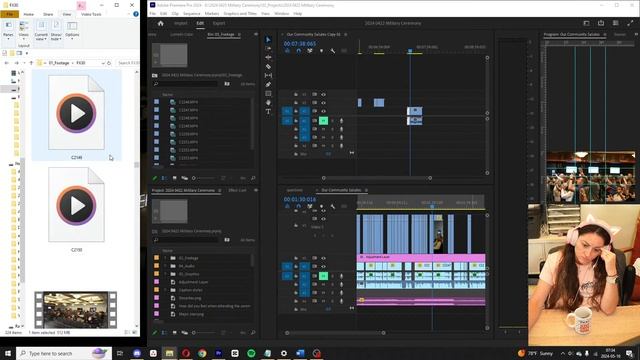Open the Graphics and Titles menu
This screenshot has height=360, width=640.
[x=240, y=13]
